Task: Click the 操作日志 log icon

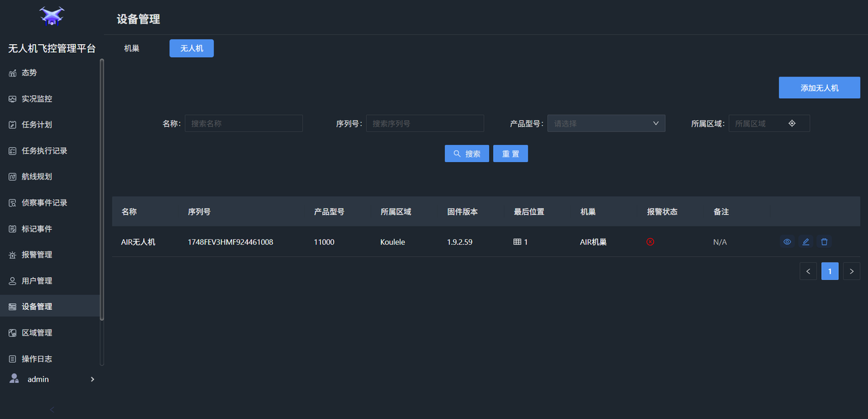Action: click(x=12, y=359)
